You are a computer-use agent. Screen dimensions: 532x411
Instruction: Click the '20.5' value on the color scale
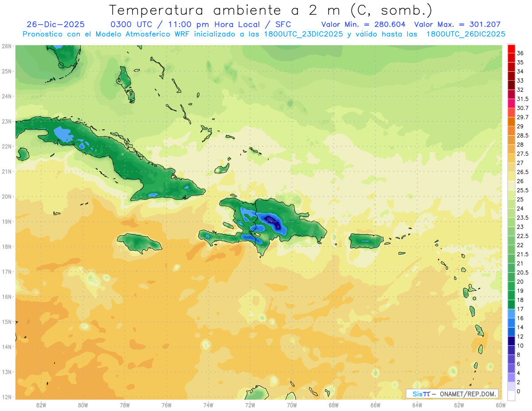click(523, 272)
